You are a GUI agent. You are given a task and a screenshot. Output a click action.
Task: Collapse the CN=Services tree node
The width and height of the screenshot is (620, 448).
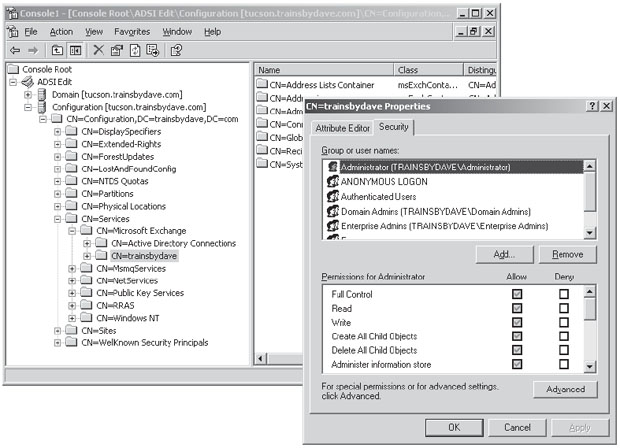57,219
